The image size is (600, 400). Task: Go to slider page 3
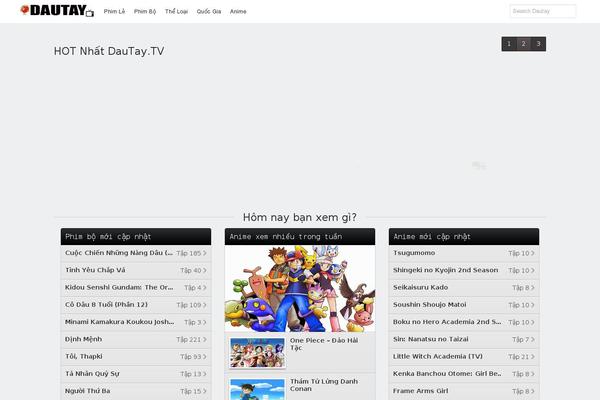tap(538, 44)
